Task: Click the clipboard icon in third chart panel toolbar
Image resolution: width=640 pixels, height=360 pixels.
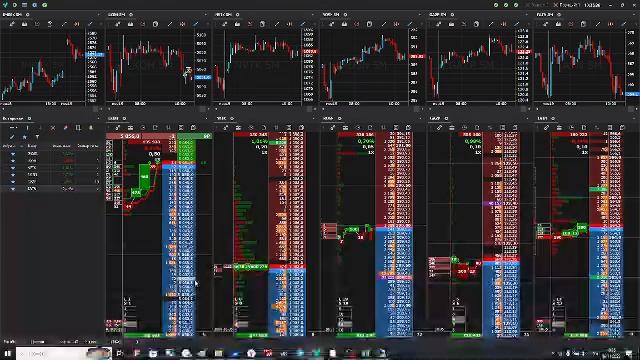Action: [x=262, y=24]
